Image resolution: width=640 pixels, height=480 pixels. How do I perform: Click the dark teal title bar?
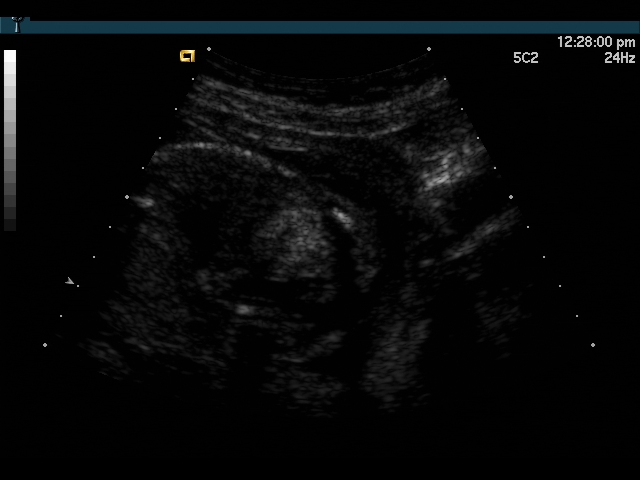[320, 27]
